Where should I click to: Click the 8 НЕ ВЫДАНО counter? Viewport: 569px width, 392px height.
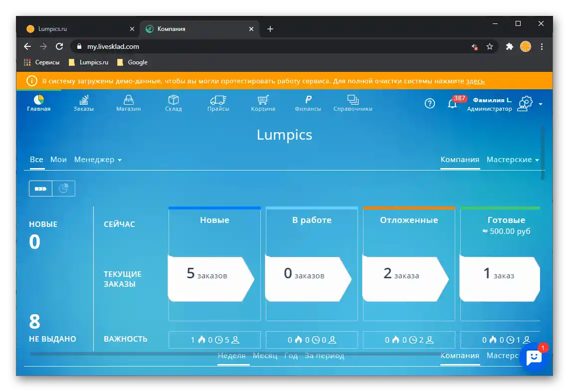pyautogui.click(x=53, y=328)
